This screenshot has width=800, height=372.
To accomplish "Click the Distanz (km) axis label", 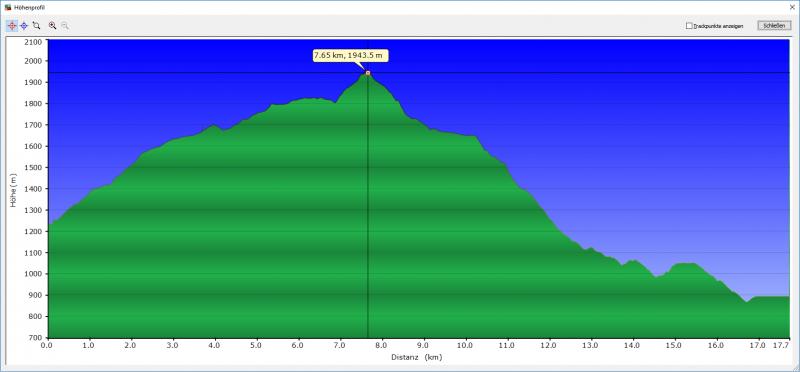I will coord(416,357).
